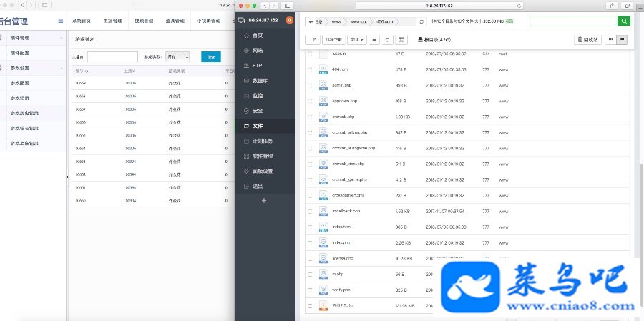Click the green search icon button
Image resolution: width=644 pixels, height=321 pixels.
pos(623,21)
